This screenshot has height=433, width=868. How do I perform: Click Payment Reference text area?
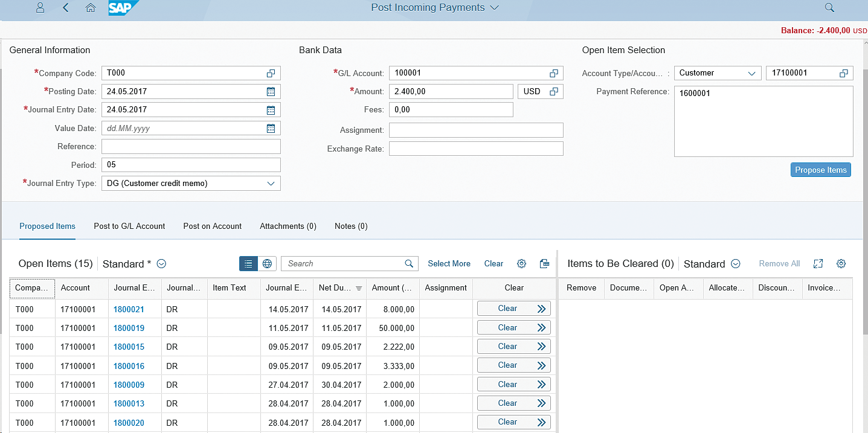pos(764,121)
